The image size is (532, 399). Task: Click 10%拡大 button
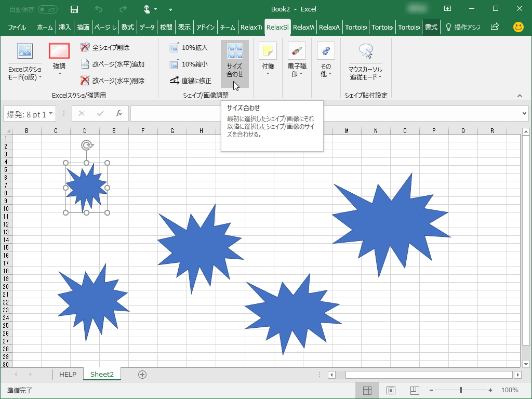(x=189, y=47)
